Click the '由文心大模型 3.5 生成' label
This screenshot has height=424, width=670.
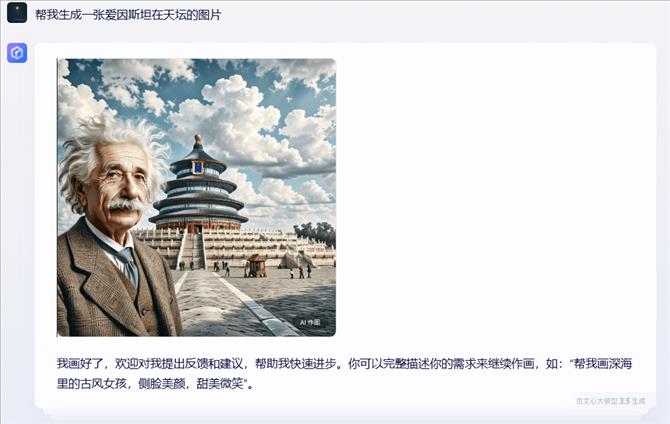pyautogui.click(x=611, y=401)
